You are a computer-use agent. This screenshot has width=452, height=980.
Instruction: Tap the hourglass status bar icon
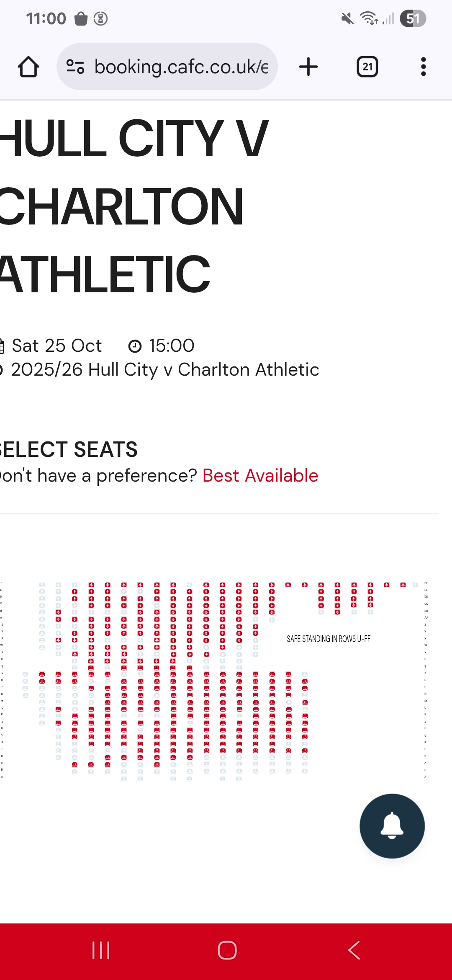pyautogui.click(x=100, y=18)
